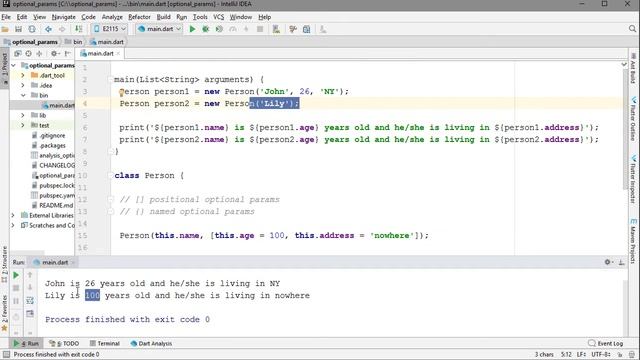This screenshot has height=360, width=640.
Task: Open the Navigate menu
Action: click(x=63, y=17)
